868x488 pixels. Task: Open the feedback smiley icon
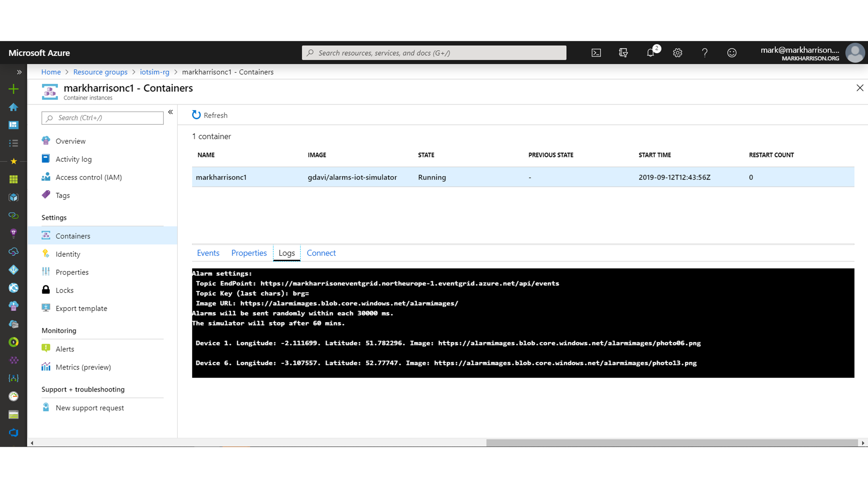tap(732, 53)
